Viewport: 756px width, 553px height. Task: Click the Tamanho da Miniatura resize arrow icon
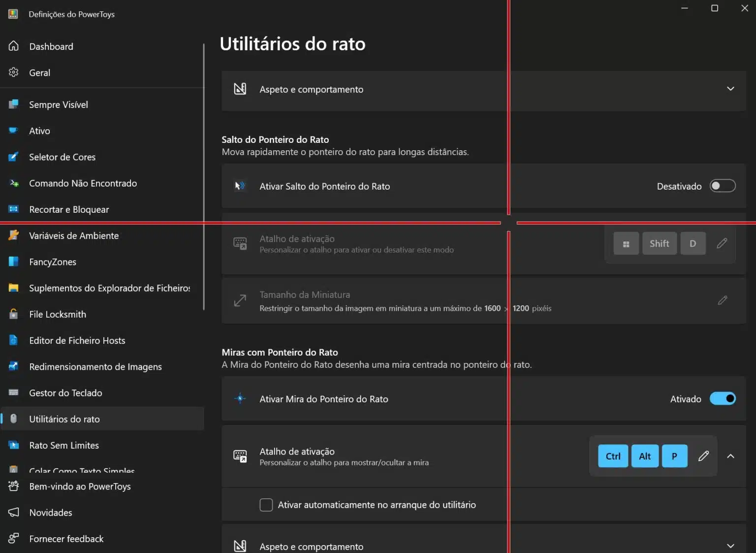[240, 300]
